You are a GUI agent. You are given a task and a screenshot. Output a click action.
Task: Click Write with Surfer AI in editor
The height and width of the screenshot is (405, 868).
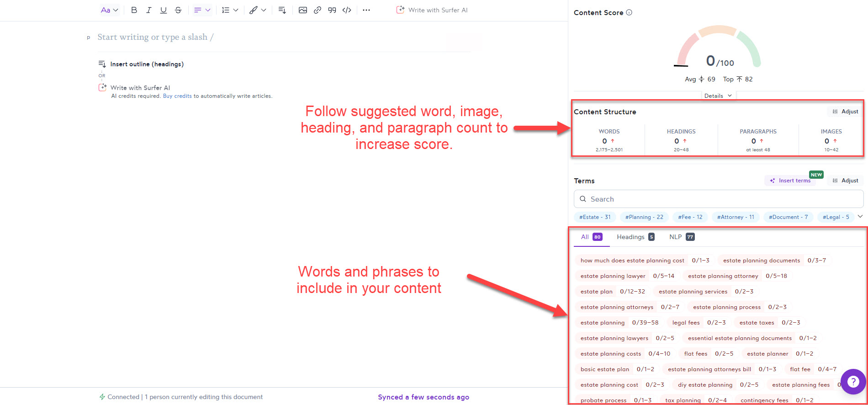(134, 88)
